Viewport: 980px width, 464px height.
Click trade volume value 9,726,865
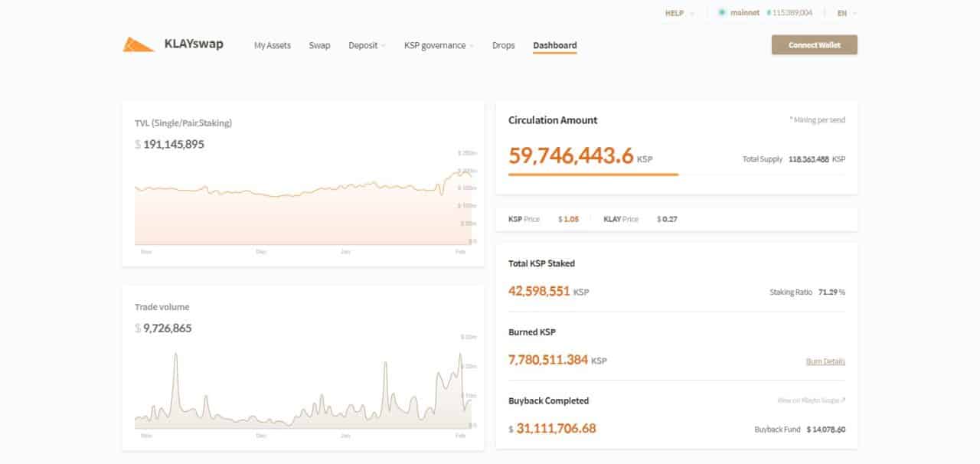tap(168, 328)
